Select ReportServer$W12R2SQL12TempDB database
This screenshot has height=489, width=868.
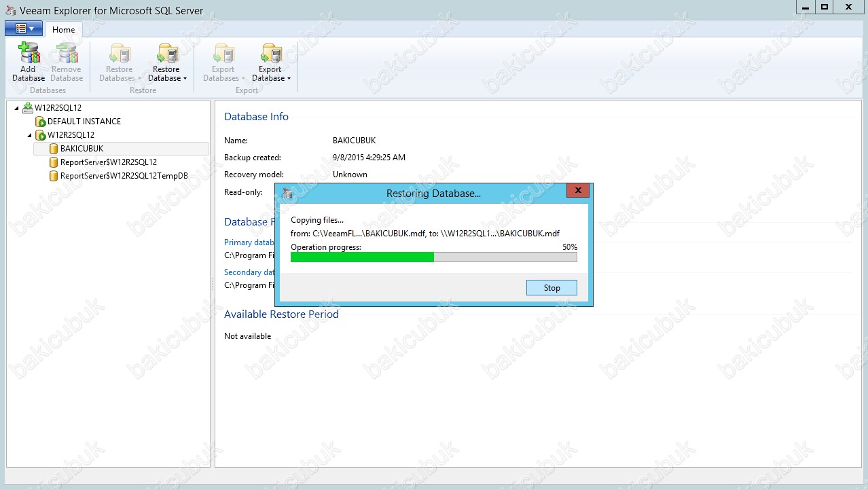pyautogui.click(x=124, y=176)
